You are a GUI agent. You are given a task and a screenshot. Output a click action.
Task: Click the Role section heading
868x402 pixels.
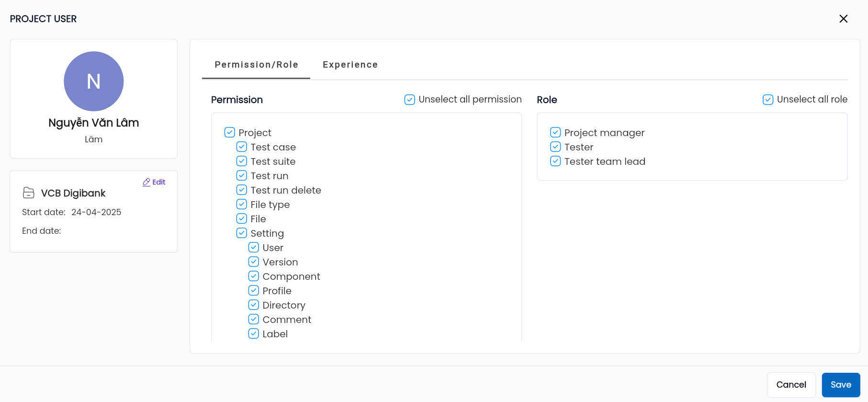click(x=547, y=100)
